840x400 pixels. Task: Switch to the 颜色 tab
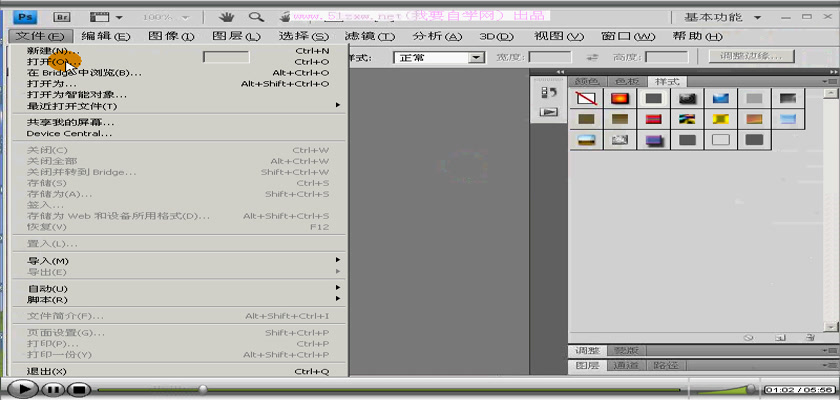[x=587, y=81]
